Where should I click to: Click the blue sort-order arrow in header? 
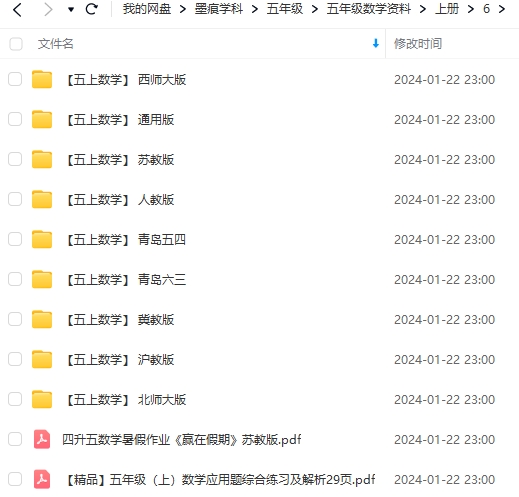376,43
